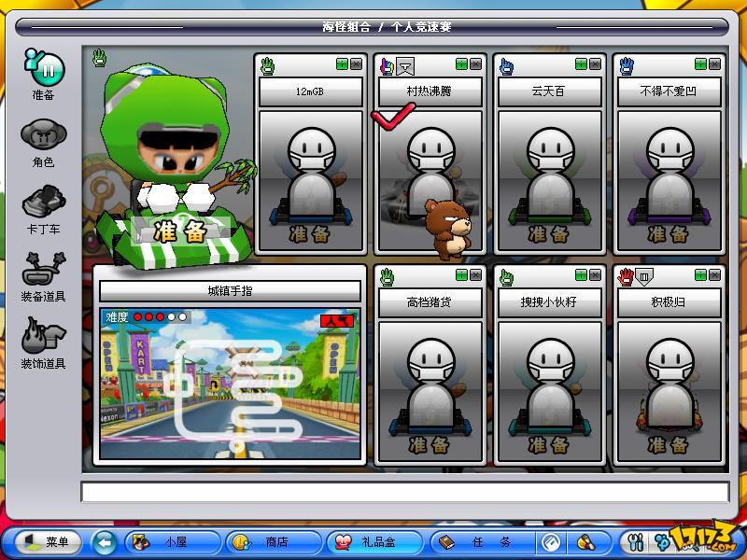
Task: Click the flashlight icon in bottom bar
Action: (x=585, y=542)
